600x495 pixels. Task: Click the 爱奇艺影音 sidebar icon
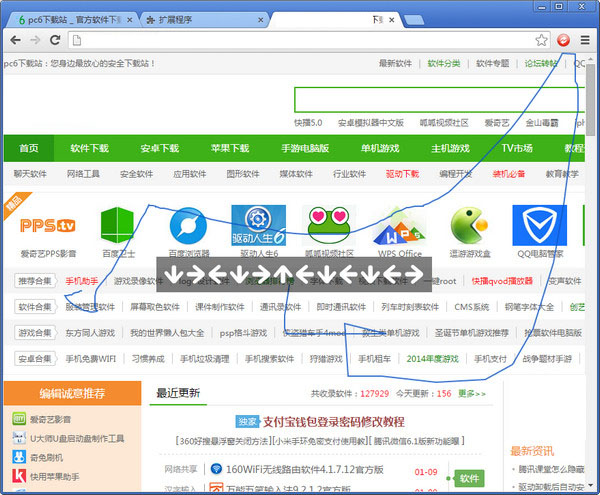(19, 419)
